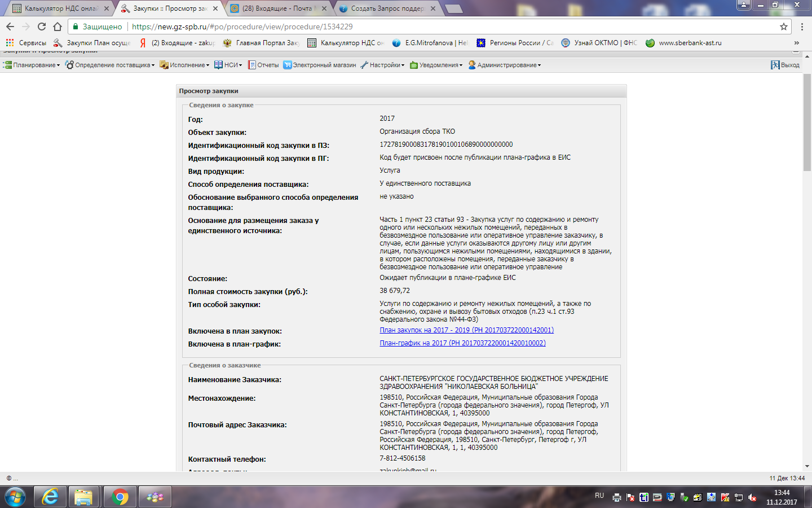The image size is (812, 508).
Task: Click the purchase cost value 38 679,72
Action: 395,291
